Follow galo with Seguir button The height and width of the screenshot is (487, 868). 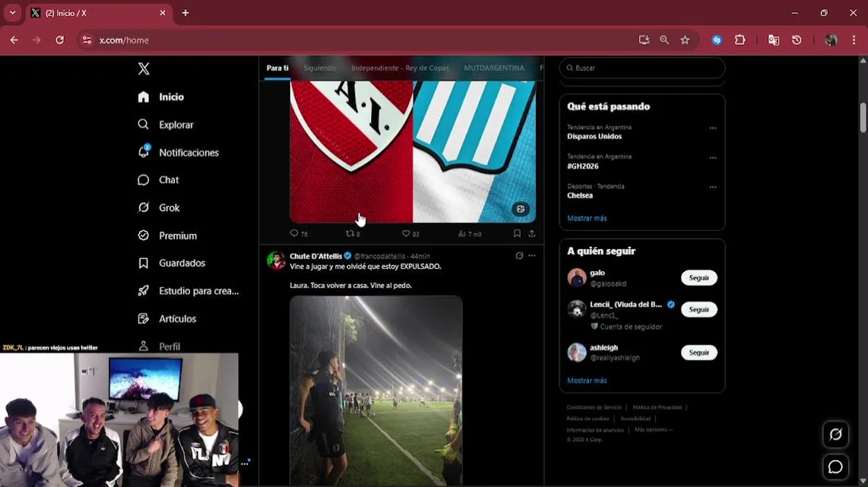click(x=699, y=278)
